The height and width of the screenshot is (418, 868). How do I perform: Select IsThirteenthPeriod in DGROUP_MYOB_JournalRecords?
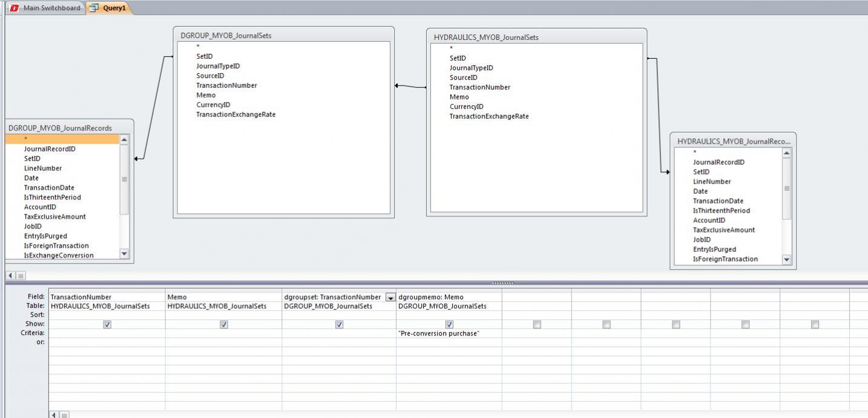pos(52,197)
